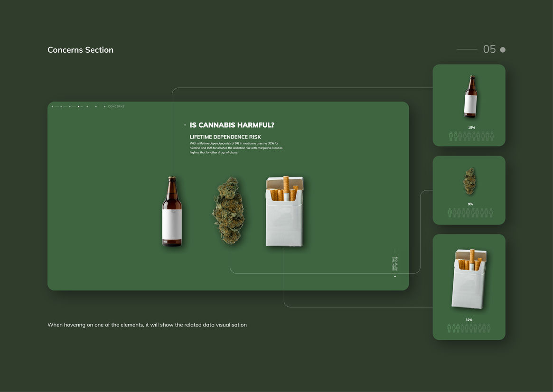Jump to the first navigation dot

click(52, 107)
